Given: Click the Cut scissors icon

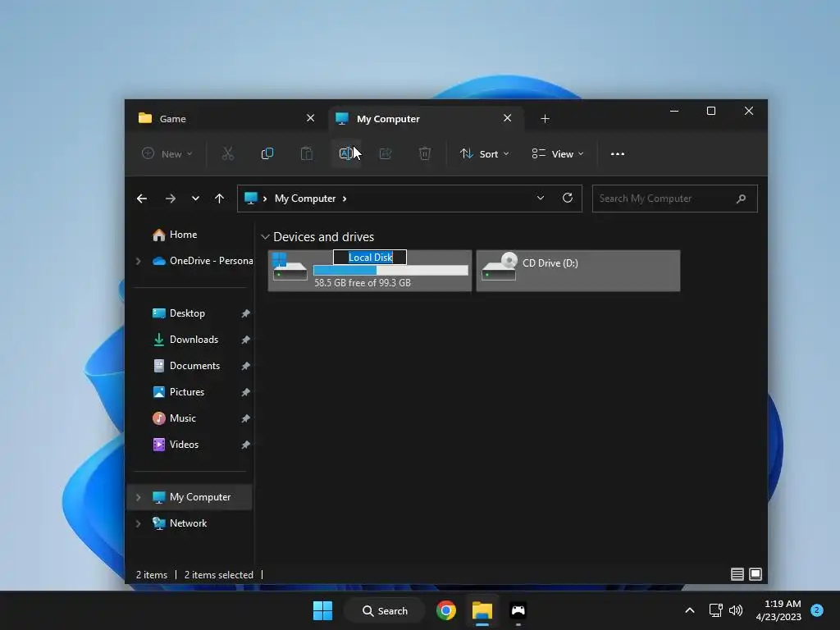Looking at the screenshot, I should [x=228, y=153].
